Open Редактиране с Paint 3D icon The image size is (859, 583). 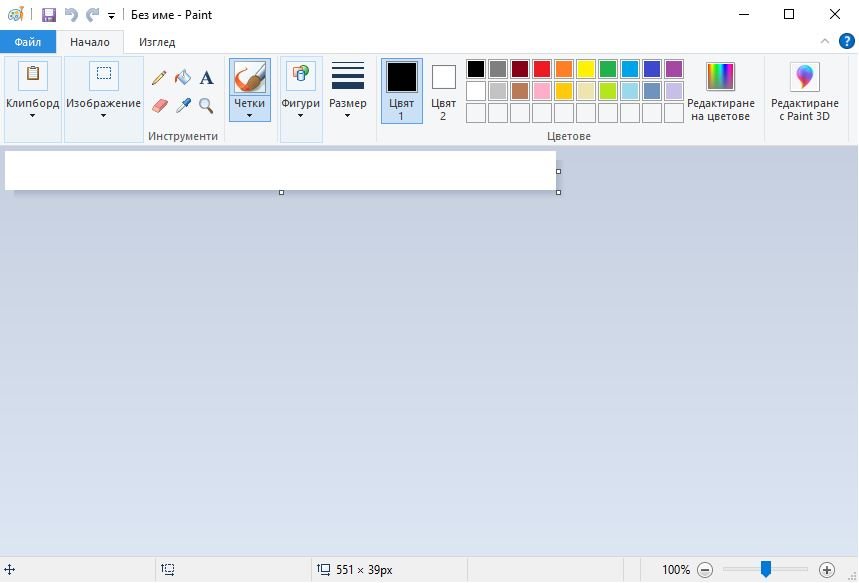point(804,76)
